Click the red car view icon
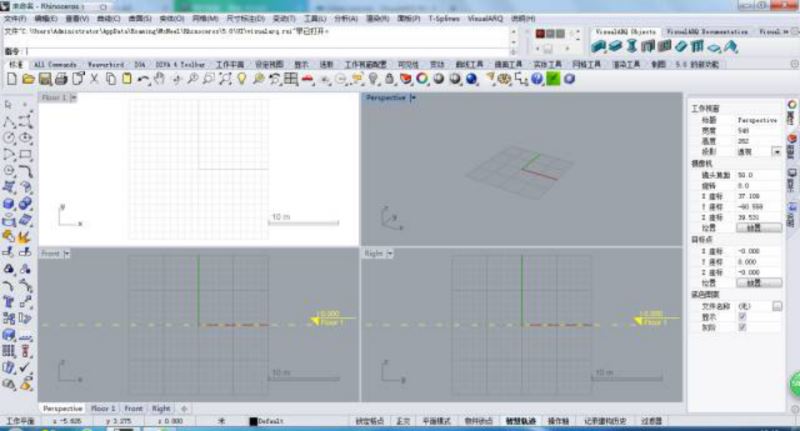800x431 pixels. click(307, 79)
